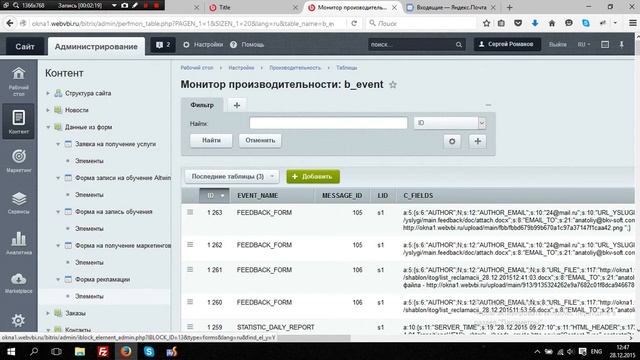640x360 pixels.
Task: Open the Маркетинг sidebar section
Action: (x=18, y=161)
